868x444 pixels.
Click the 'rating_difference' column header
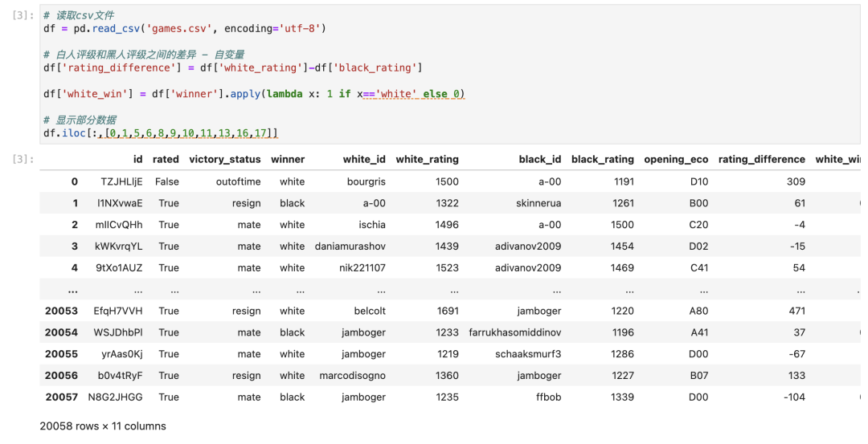click(762, 159)
